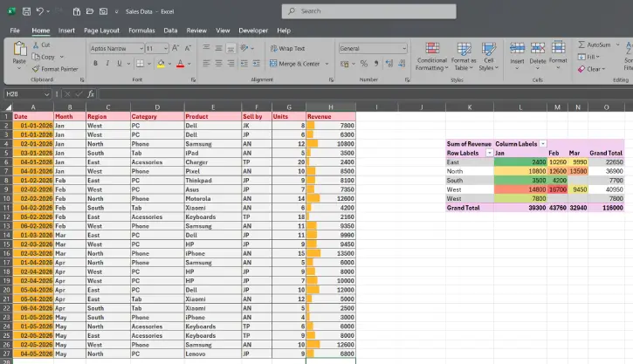Click the Copy icon
This screenshot has width=633, height=364.
point(36,57)
